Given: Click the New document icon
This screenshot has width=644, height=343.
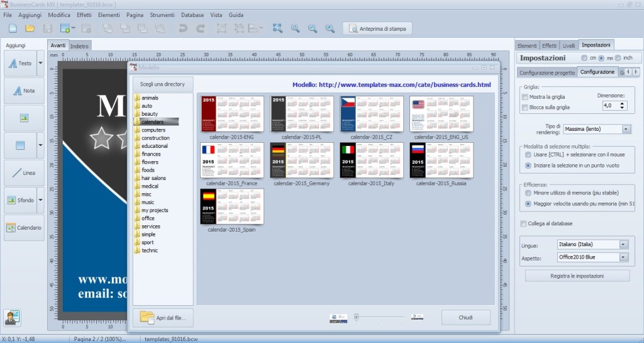Looking at the screenshot, I should [13, 28].
